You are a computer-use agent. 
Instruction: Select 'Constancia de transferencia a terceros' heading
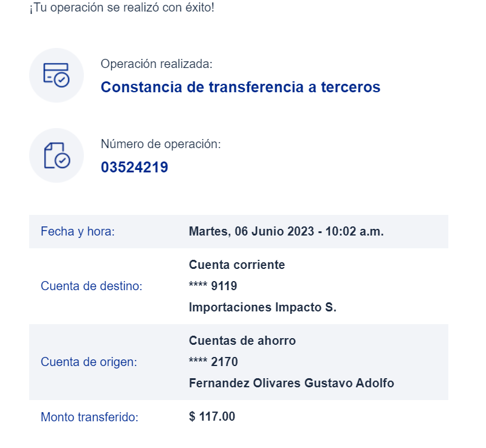click(240, 87)
